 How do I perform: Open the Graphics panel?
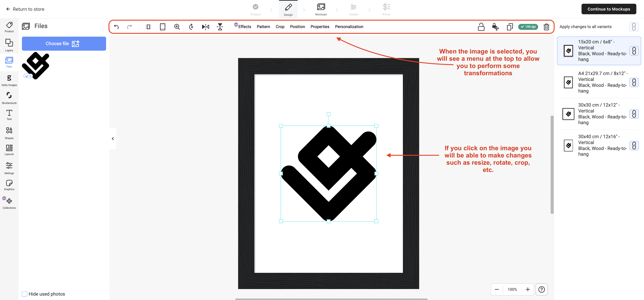[9, 185]
